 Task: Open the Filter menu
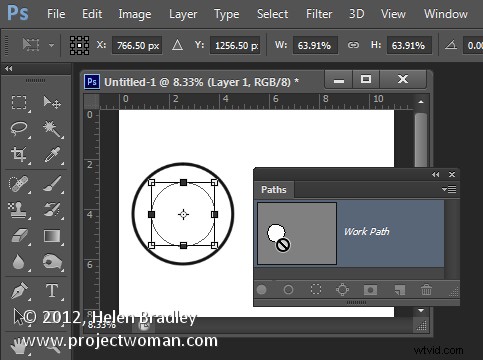point(319,14)
